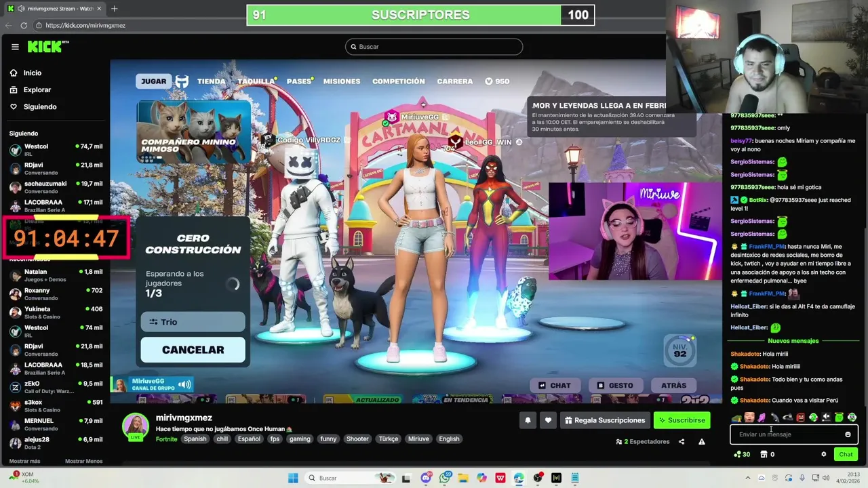
Task: Select the TIENDA tab in Fortnite lobby
Action: [211, 81]
